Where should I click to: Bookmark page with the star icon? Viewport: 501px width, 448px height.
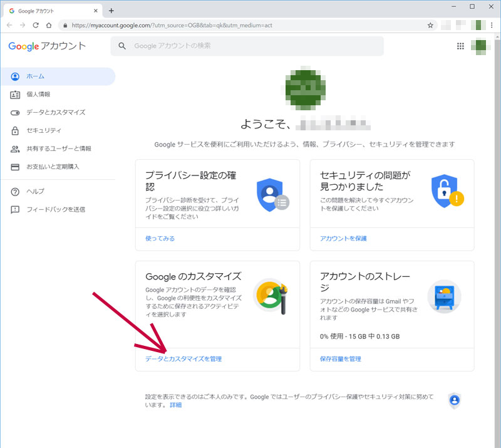tap(430, 25)
